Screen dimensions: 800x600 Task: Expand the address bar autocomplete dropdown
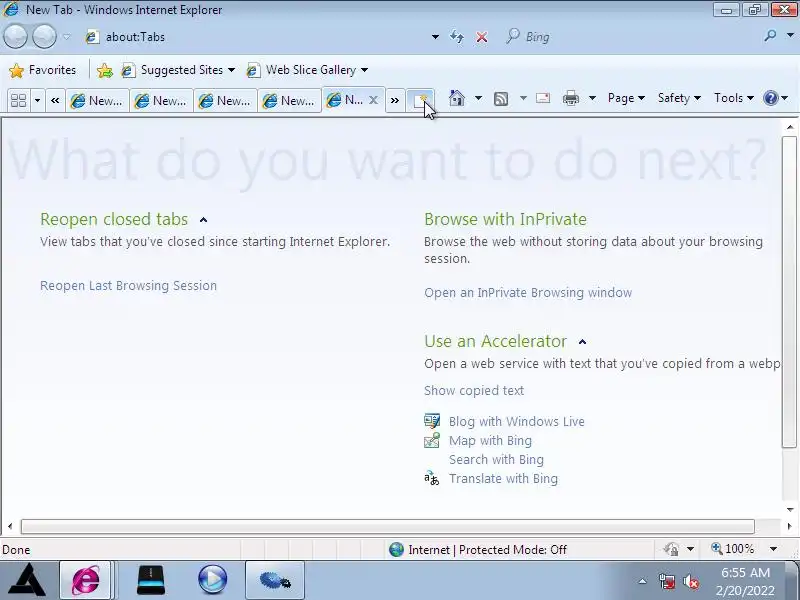[435, 37]
